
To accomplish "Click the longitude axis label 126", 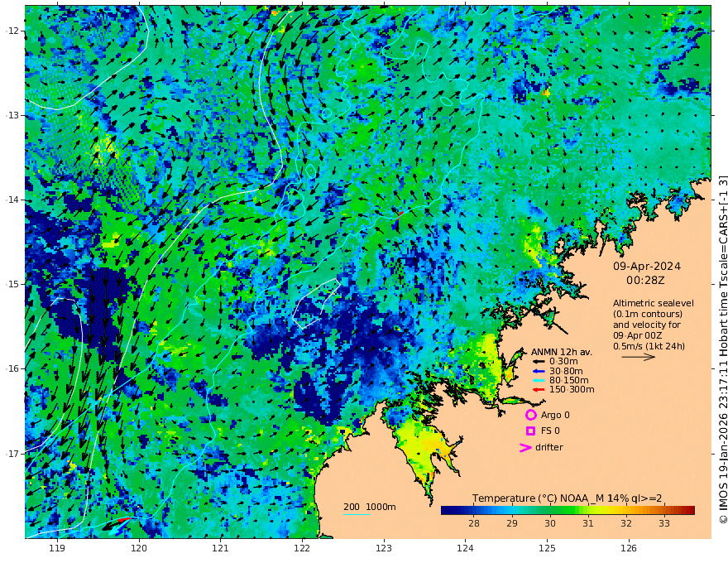I will pyautogui.click(x=629, y=548).
